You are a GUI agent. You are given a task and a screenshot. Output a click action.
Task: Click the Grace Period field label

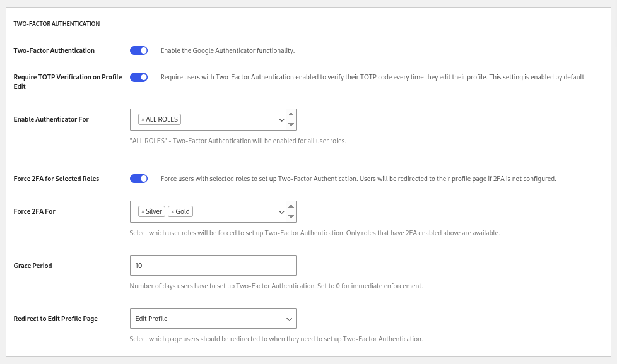33,266
